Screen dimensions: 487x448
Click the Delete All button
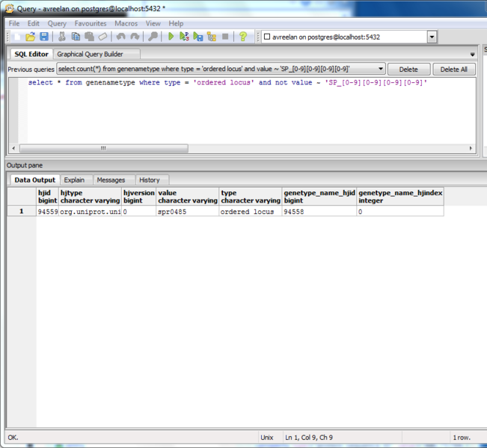coord(454,70)
